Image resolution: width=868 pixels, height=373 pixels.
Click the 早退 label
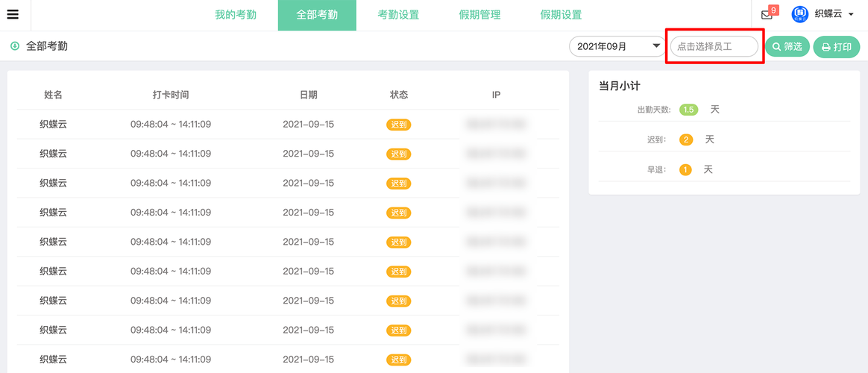[658, 169]
